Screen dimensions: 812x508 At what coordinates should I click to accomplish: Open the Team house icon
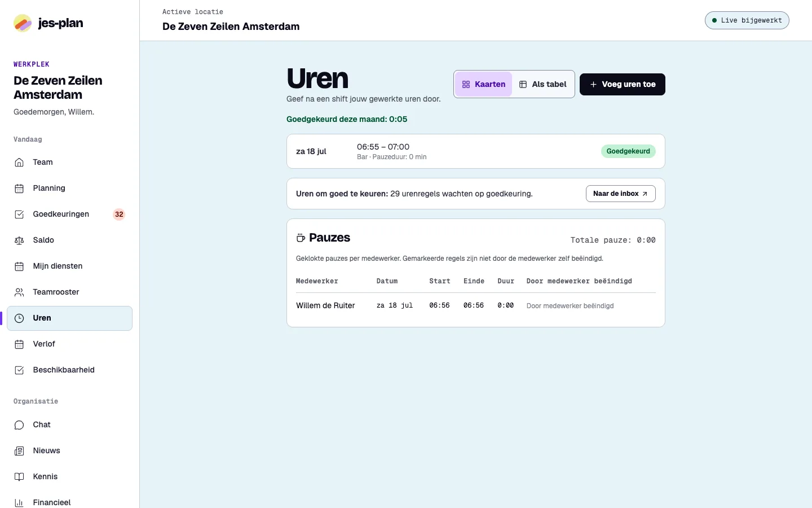point(19,163)
